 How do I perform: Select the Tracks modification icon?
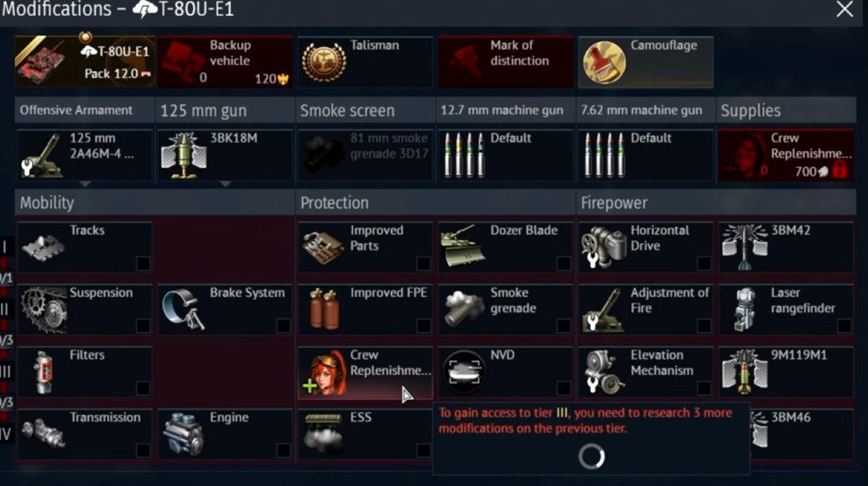pos(43,248)
